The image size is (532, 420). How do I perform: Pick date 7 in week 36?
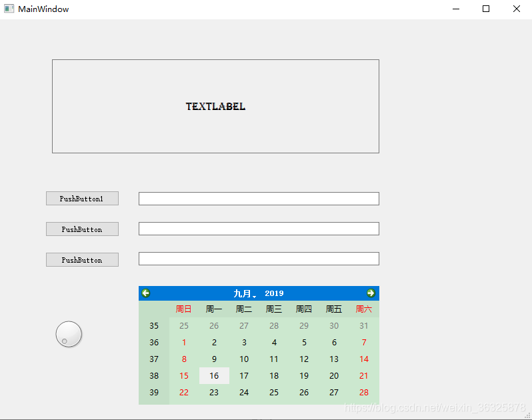364,342
